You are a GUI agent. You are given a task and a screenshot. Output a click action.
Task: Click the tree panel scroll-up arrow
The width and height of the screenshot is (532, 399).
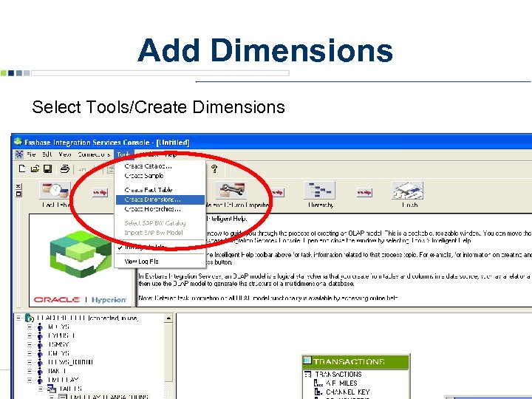[168, 318]
